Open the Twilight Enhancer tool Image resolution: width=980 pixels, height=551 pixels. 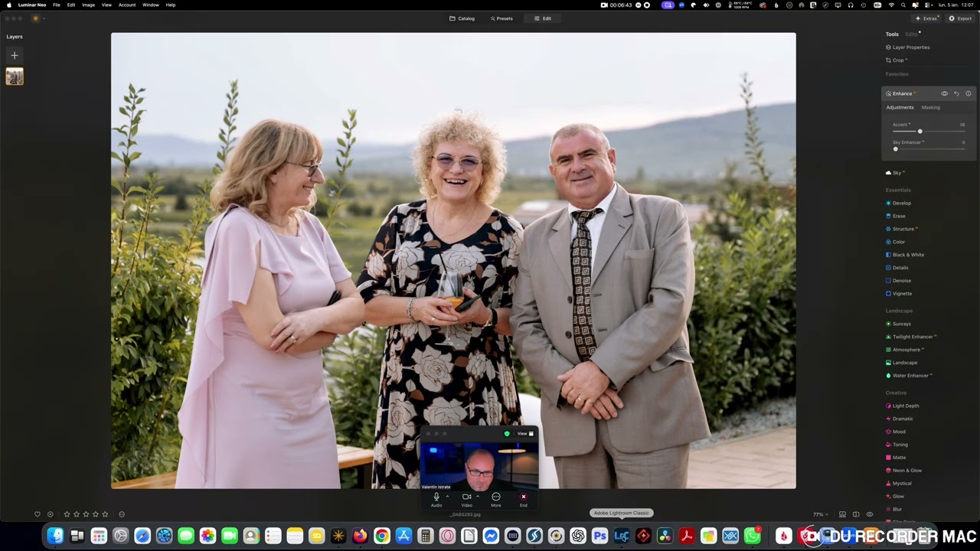pyautogui.click(x=913, y=337)
